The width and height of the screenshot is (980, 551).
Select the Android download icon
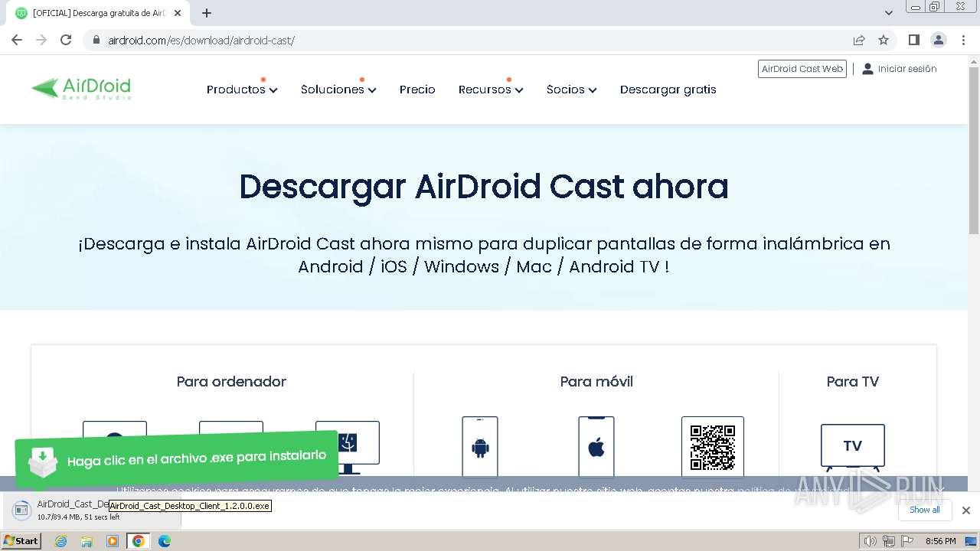(480, 447)
